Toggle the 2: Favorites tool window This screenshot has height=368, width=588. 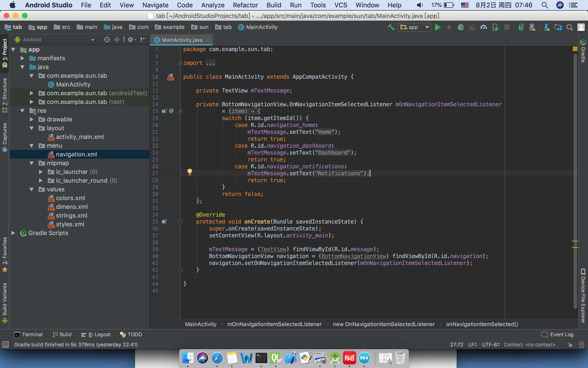click(5, 254)
